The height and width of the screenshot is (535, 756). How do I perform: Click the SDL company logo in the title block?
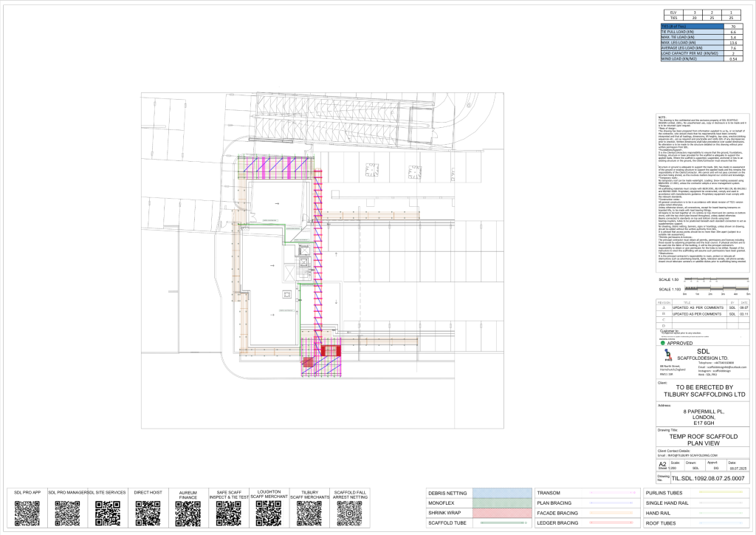pyautogui.click(x=667, y=355)
